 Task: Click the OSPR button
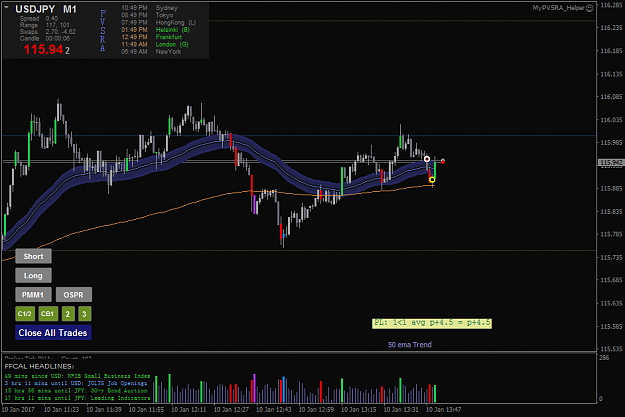pos(74,295)
